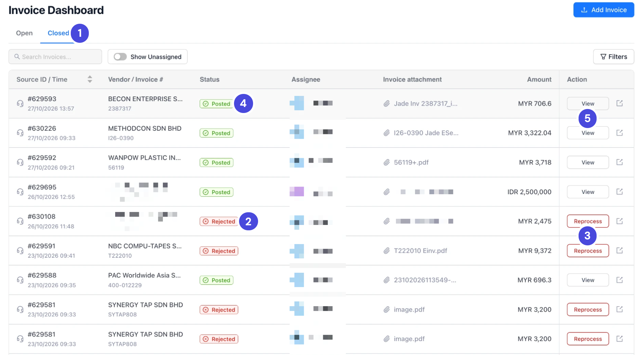View the WANPOW PLASTIC invoice

(x=588, y=162)
